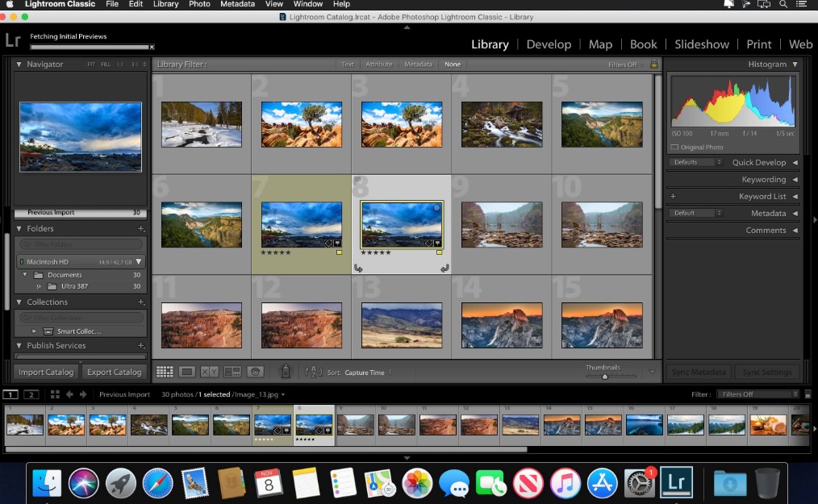Switch to Grid view in toolbar
818x504 pixels.
165,372
